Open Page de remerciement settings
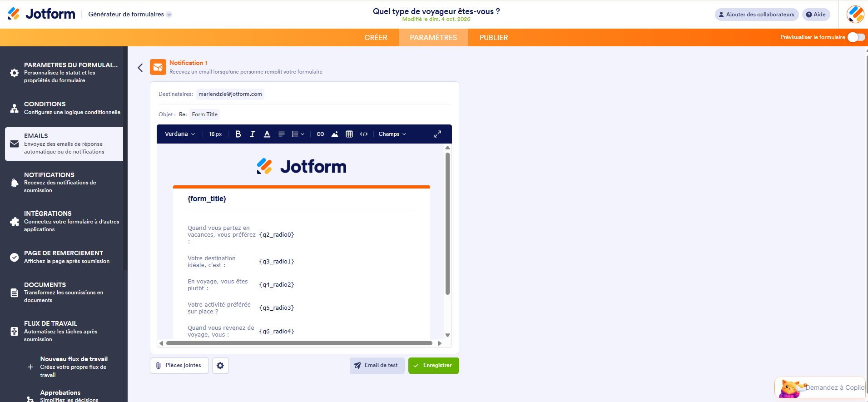868x402 pixels. coord(64,257)
